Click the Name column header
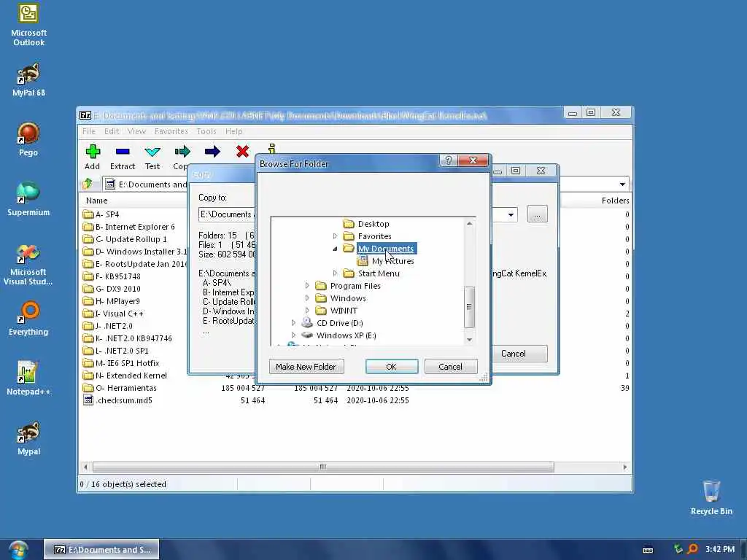Screen dimensions: 747x560 [x=97, y=201]
